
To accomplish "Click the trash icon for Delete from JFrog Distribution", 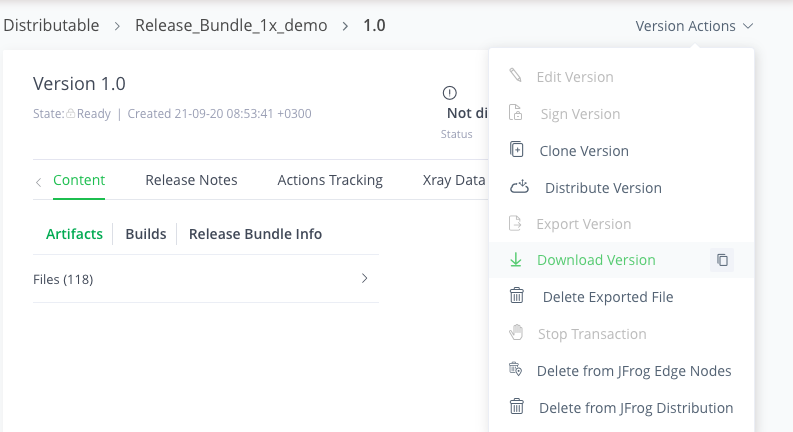I will (516, 406).
